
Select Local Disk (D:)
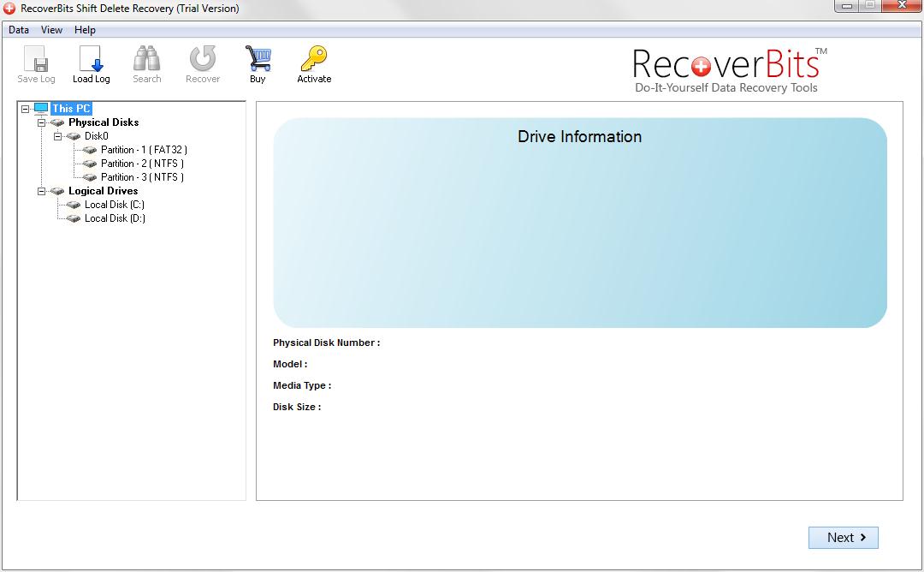point(113,218)
